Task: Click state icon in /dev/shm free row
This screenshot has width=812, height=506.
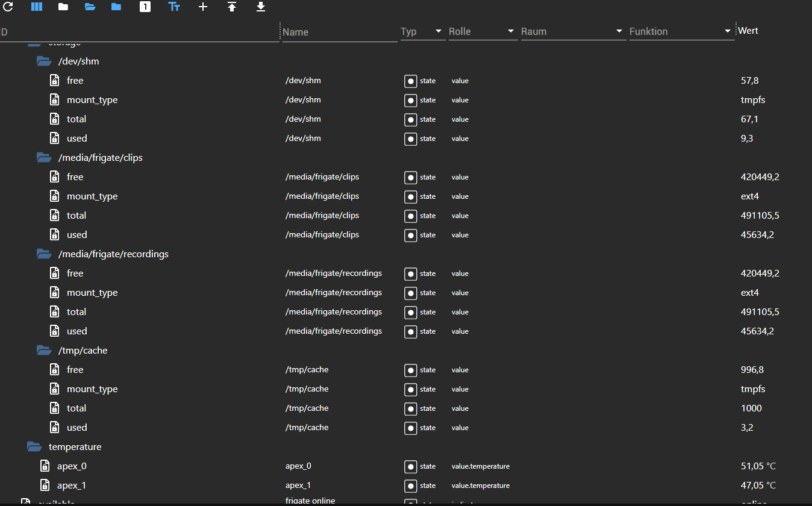Action: [x=411, y=81]
